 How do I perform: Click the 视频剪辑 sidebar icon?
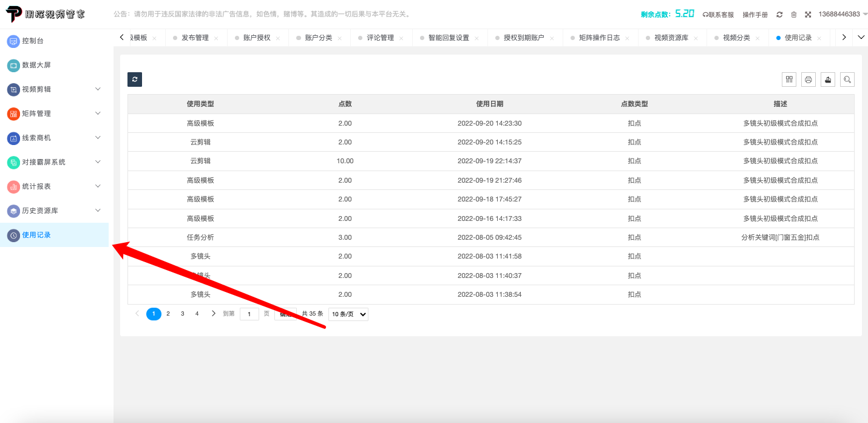pyautogui.click(x=13, y=90)
